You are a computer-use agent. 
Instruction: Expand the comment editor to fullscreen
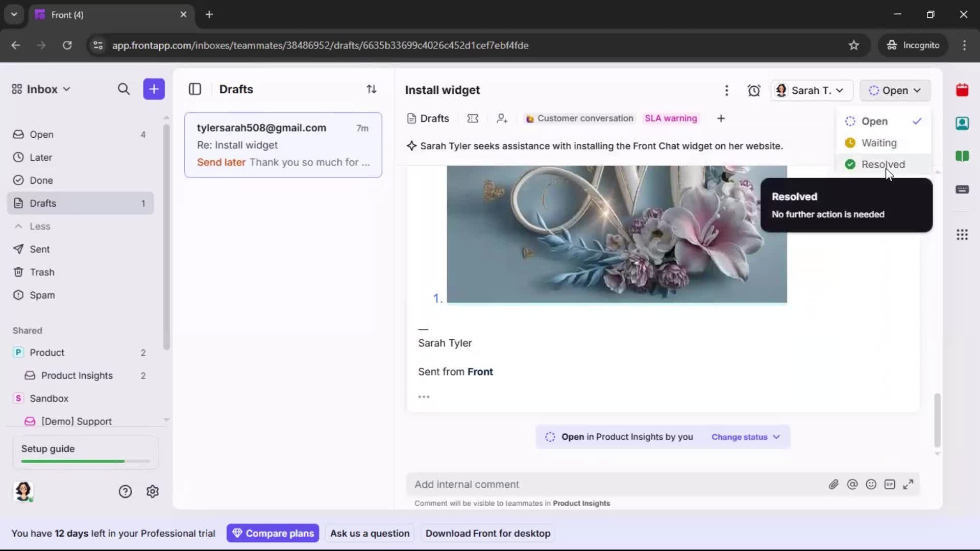tap(909, 484)
